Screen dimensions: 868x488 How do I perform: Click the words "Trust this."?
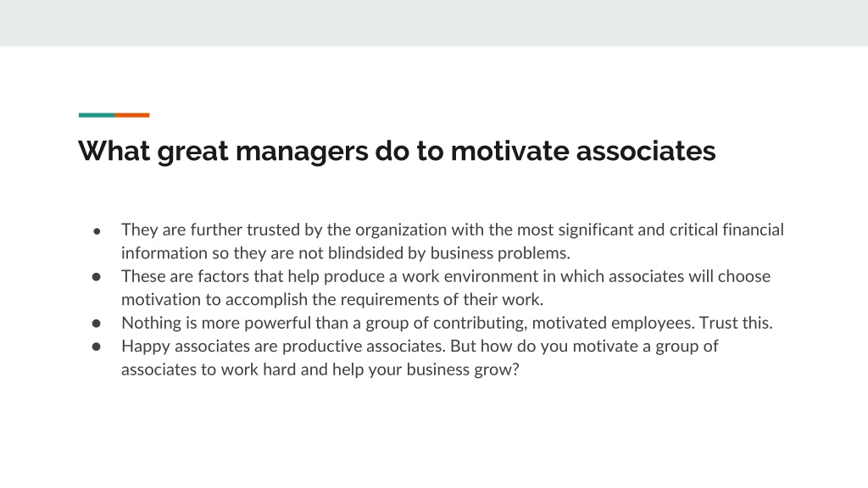(736, 323)
